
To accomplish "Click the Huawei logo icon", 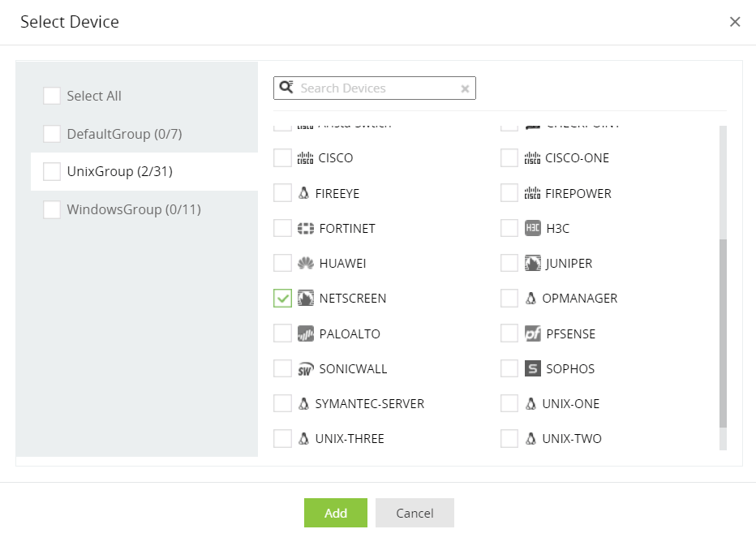I will (x=305, y=263).
